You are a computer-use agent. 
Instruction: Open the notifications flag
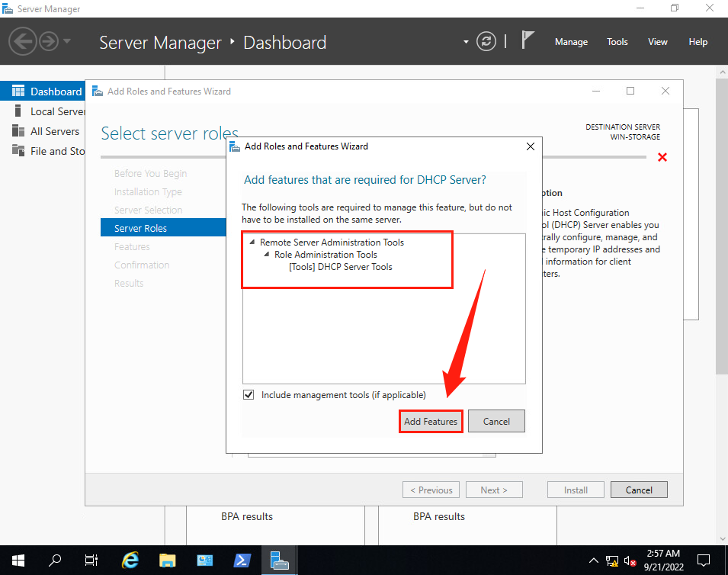tap(528, 40)
